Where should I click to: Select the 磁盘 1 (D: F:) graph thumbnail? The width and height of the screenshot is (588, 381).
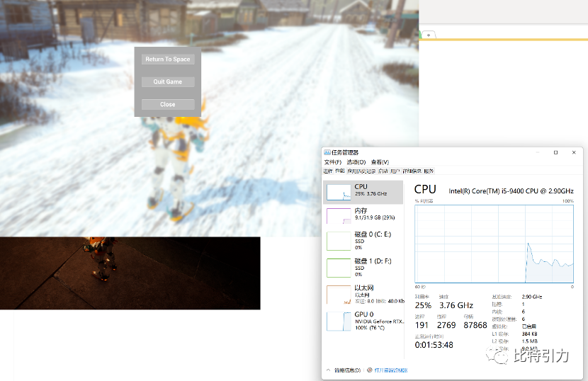[339, 267]
